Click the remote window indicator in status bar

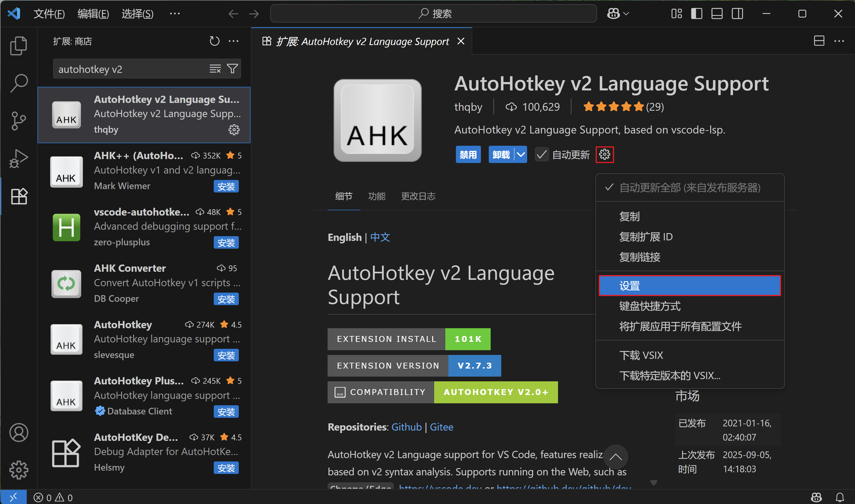[x=13, y=497]
